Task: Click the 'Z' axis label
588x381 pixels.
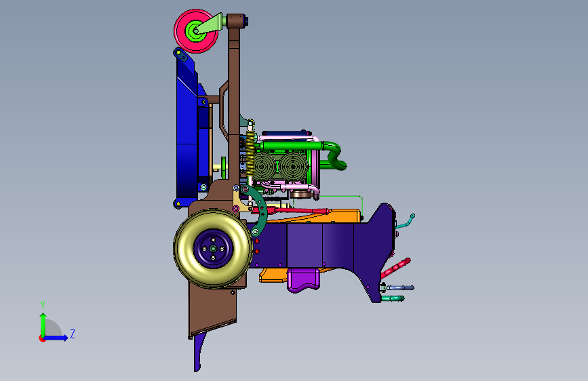Action: [73, 334]
